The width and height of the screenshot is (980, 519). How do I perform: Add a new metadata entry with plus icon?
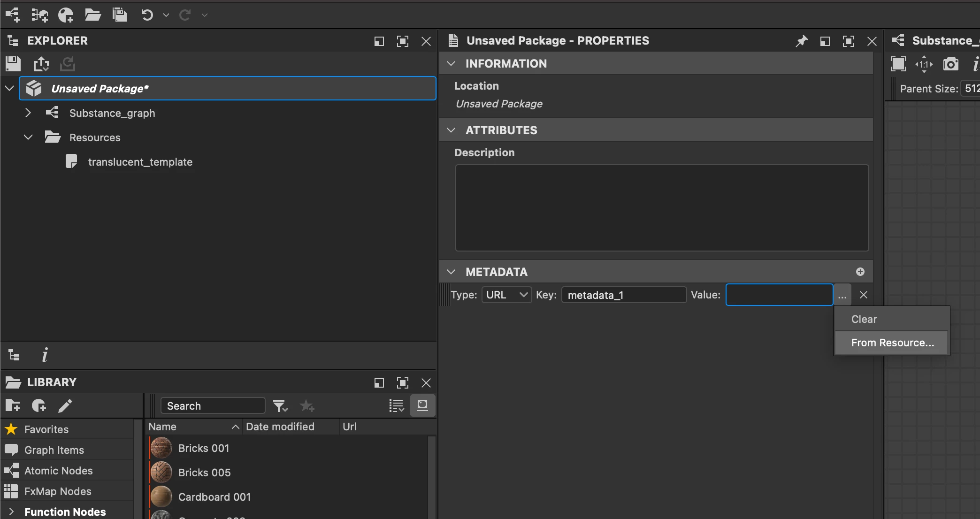point(860,272)
